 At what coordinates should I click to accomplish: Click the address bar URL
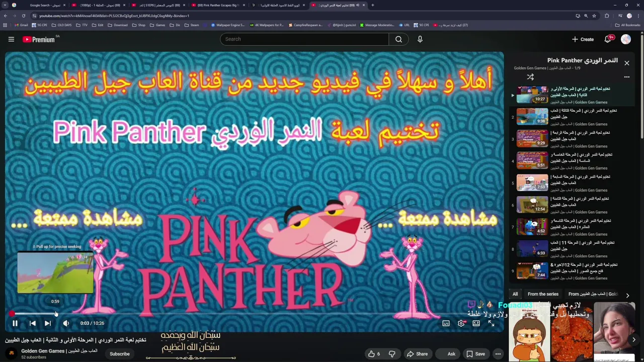[114, 16]
